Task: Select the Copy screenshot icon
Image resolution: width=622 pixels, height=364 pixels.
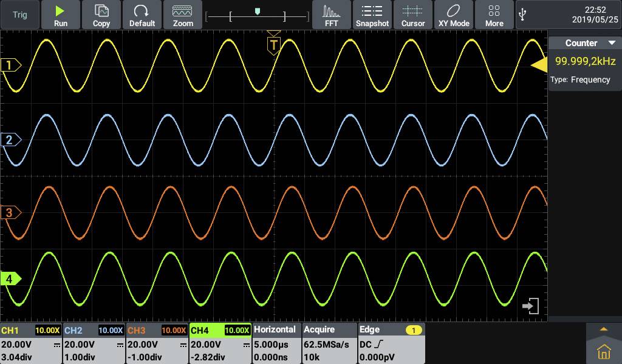Action: click(101, 15)
